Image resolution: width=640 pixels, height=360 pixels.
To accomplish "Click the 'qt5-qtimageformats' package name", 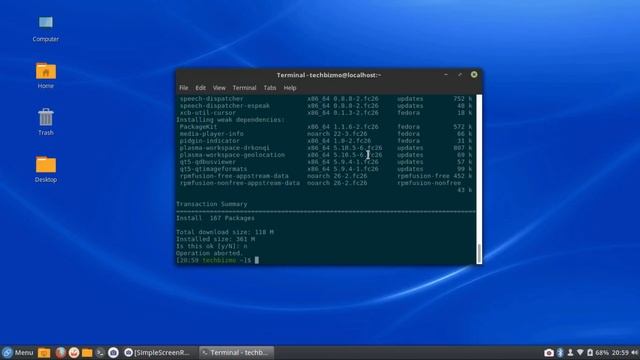I will [213, 169].
